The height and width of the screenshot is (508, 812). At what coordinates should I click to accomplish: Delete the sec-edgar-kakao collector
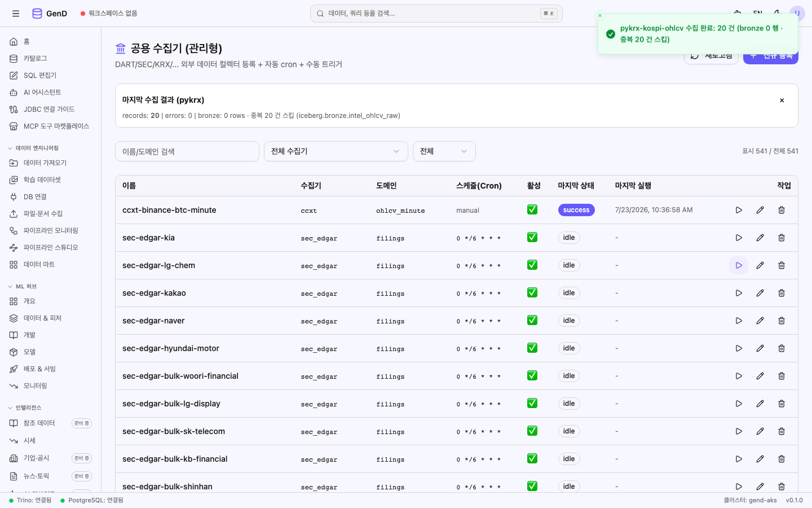click(x=782, y=293)
